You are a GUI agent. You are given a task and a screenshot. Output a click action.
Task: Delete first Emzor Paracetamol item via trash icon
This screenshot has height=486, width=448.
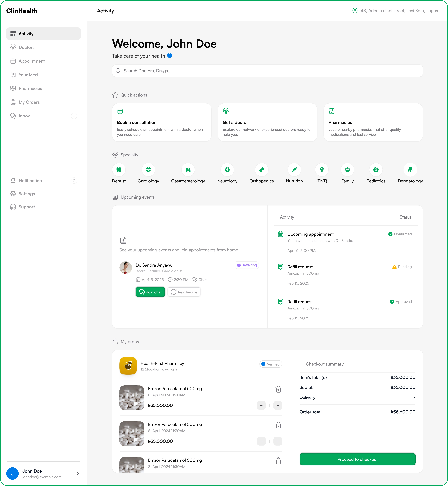(278, 389)
